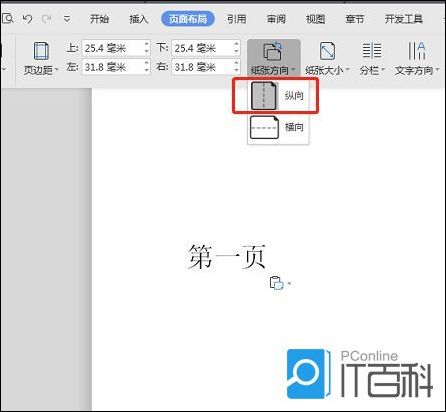Screen dimensions: 446x412
Task: Click the 第一页 text in document
Action: point(226,256)
